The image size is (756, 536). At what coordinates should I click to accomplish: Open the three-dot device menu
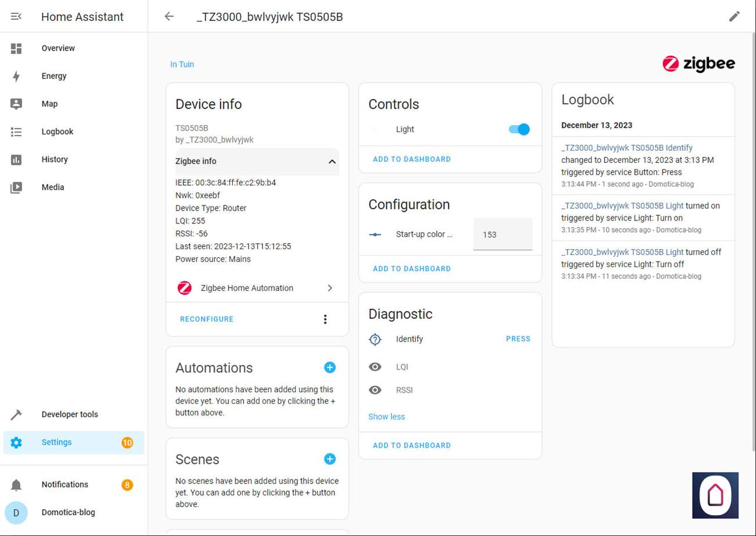coord(325,319)
